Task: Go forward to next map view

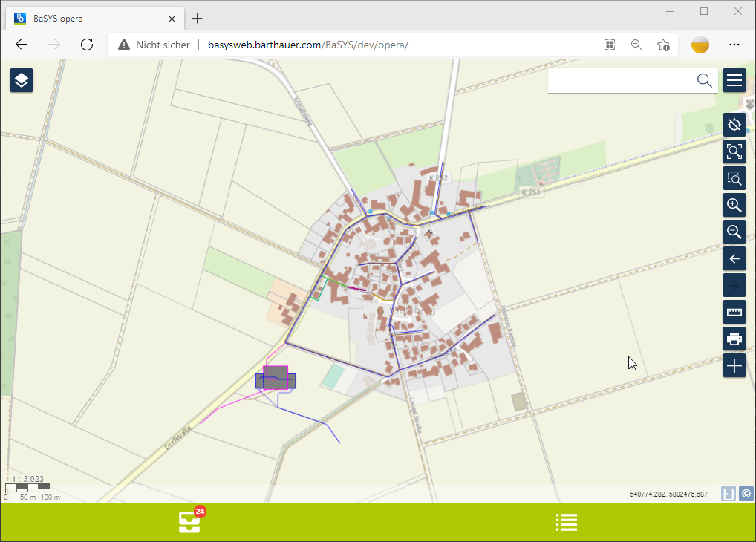Action: (x=734, y=286)
